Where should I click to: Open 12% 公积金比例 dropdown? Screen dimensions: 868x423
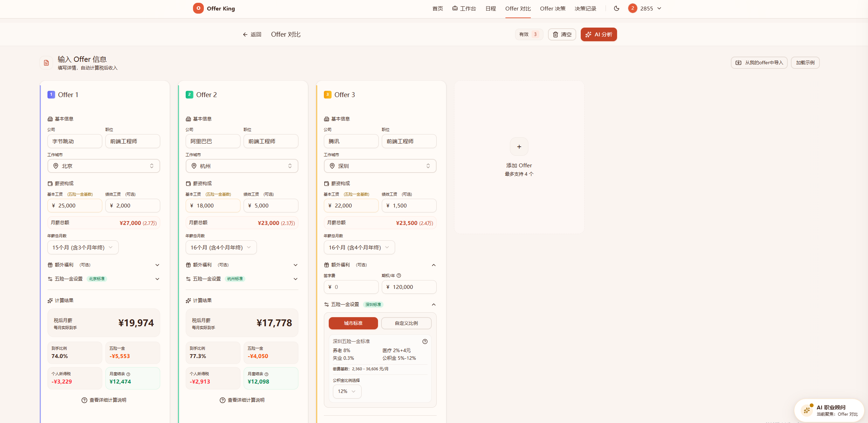click(347, 392)
